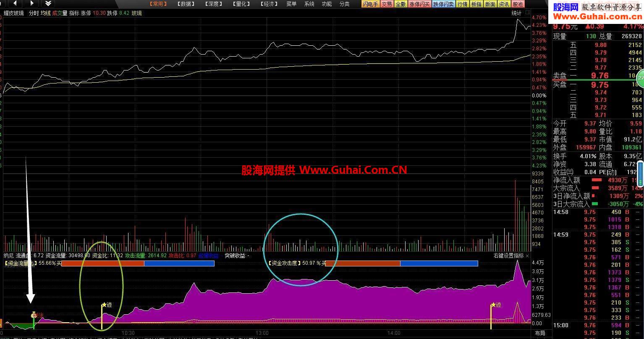Select the 分时 chart mode
Viewport: 644px width, 339px height.
coord(34,13)
